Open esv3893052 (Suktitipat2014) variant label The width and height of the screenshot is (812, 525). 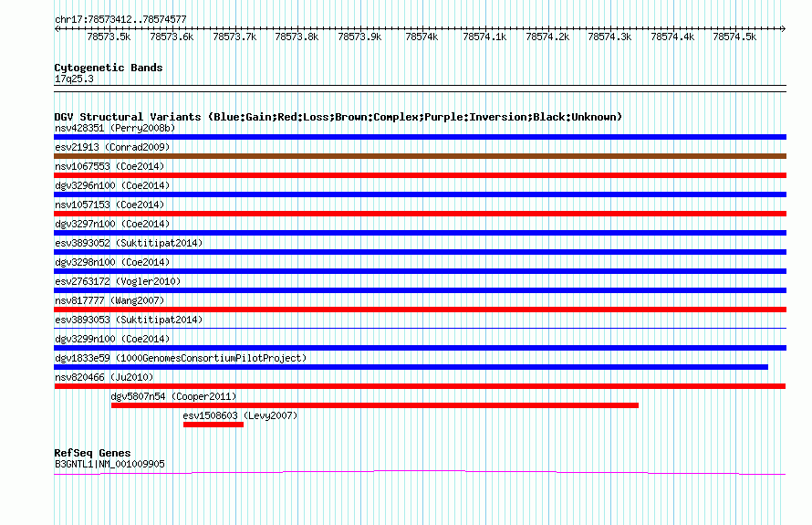tap(129, 243)
